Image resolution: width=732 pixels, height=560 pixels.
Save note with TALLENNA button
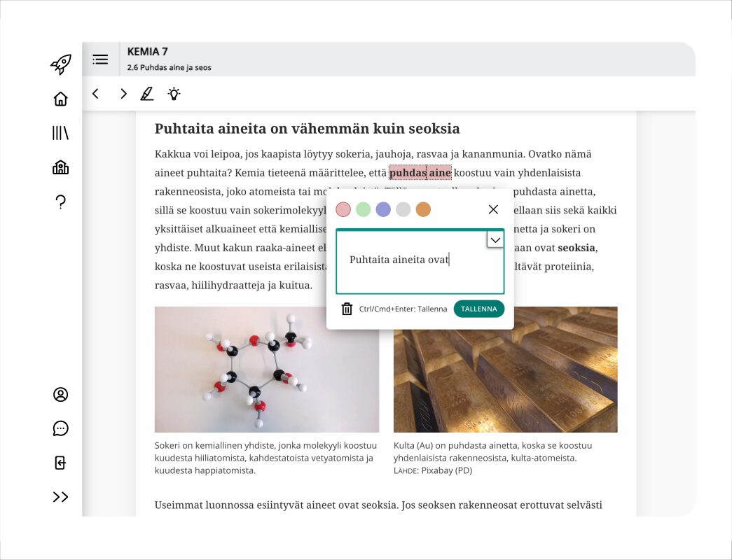pyautogui.click(x=479, y=309)
